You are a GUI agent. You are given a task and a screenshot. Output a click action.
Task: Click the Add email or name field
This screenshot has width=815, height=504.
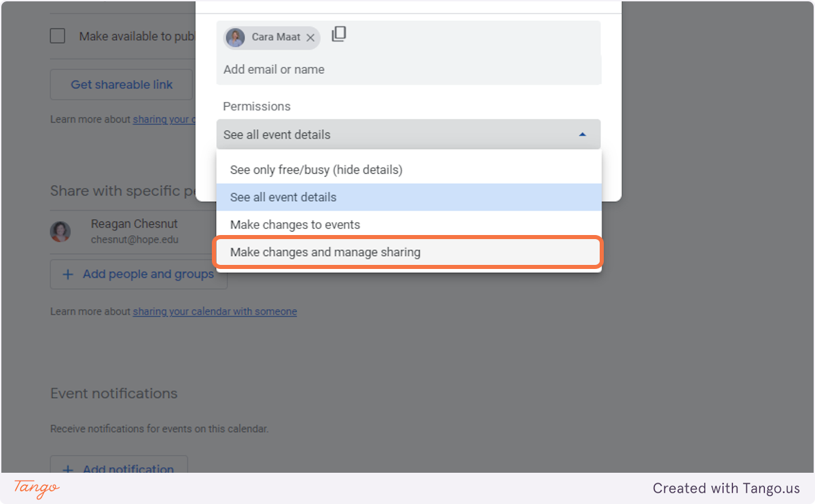[x=407, y=69]
